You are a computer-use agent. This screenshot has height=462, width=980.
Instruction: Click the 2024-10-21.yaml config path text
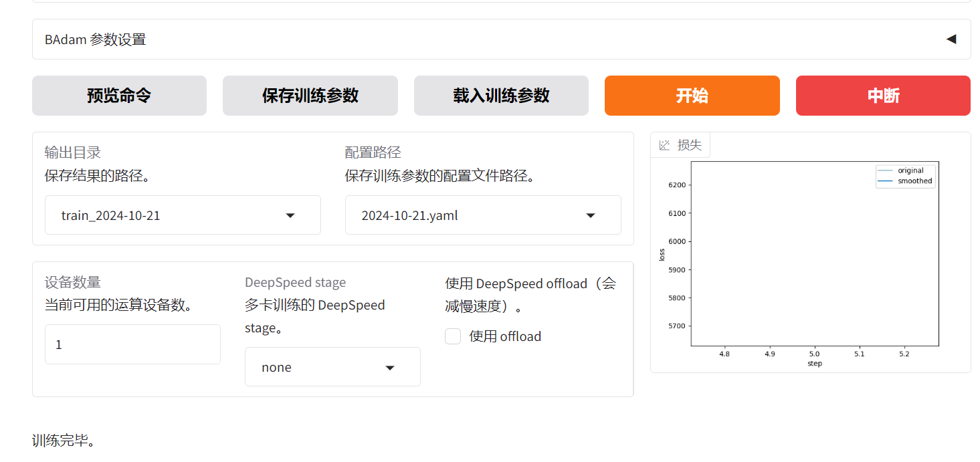click(409, 215)
